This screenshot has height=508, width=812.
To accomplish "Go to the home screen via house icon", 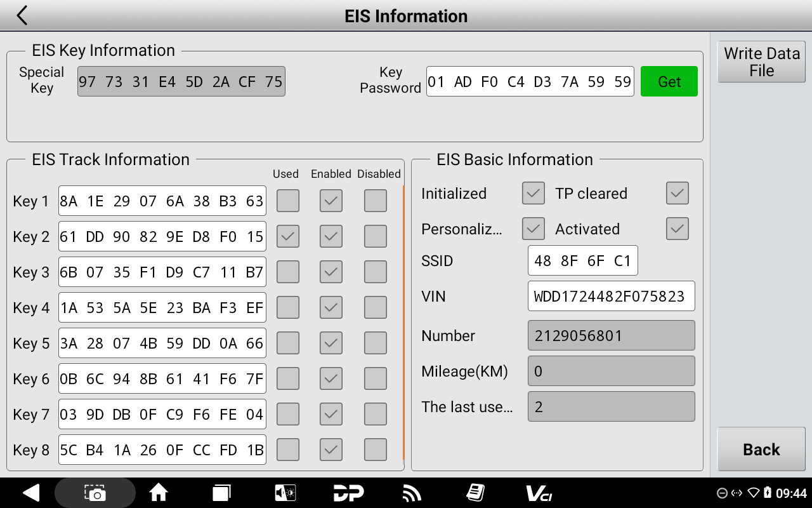I will (158, 493).
